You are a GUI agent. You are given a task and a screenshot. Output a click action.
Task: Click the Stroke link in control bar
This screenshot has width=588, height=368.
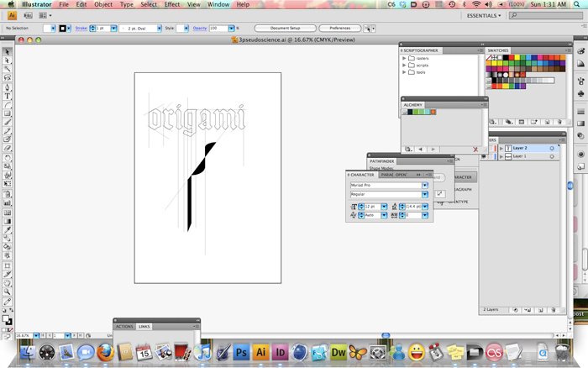pos(81,29)
